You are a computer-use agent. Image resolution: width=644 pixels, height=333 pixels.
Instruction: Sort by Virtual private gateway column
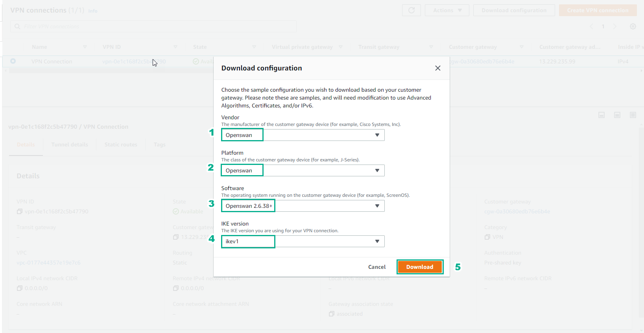(x=341, y=47)
